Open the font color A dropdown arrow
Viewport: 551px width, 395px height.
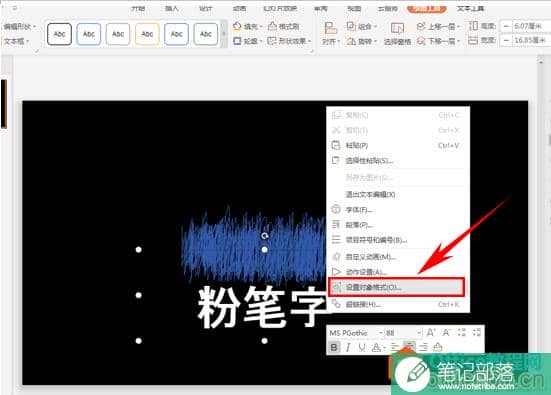[x=385, y=348]
